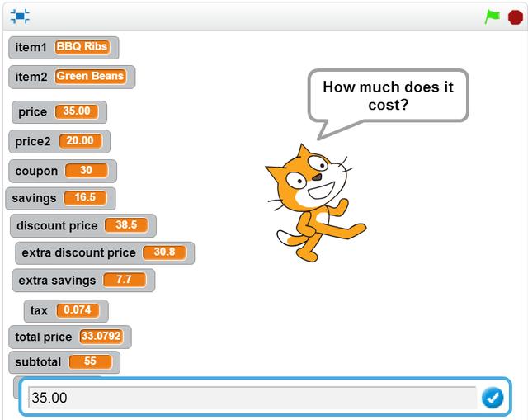Submit answer with blue checkmark button
The height and width of the screenshot is (420, 528).
click(x=493, y=398)
